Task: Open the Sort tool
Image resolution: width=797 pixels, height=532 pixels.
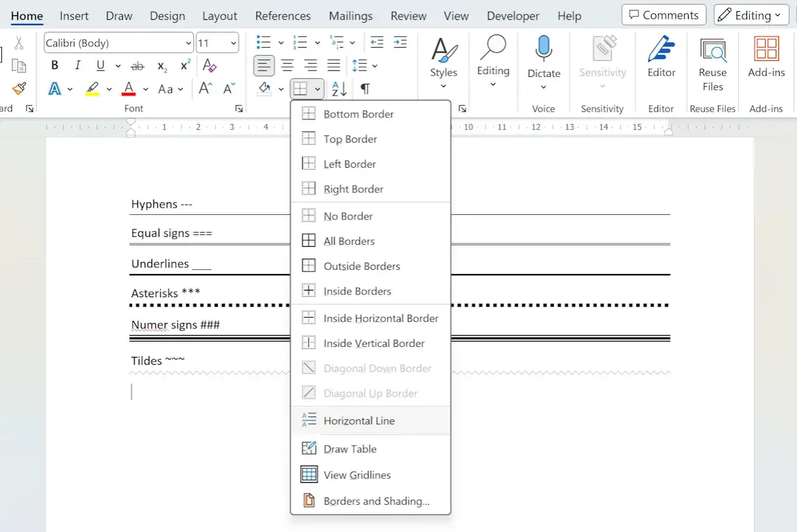Action: pyautogui.click(x=338, y=88)
